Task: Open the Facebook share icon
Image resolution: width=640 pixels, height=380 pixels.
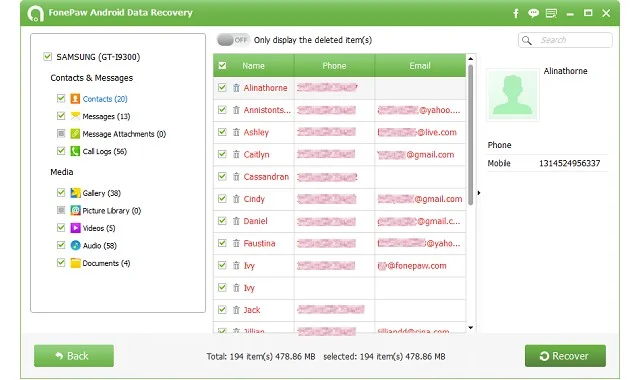Action: coord(516,13)
